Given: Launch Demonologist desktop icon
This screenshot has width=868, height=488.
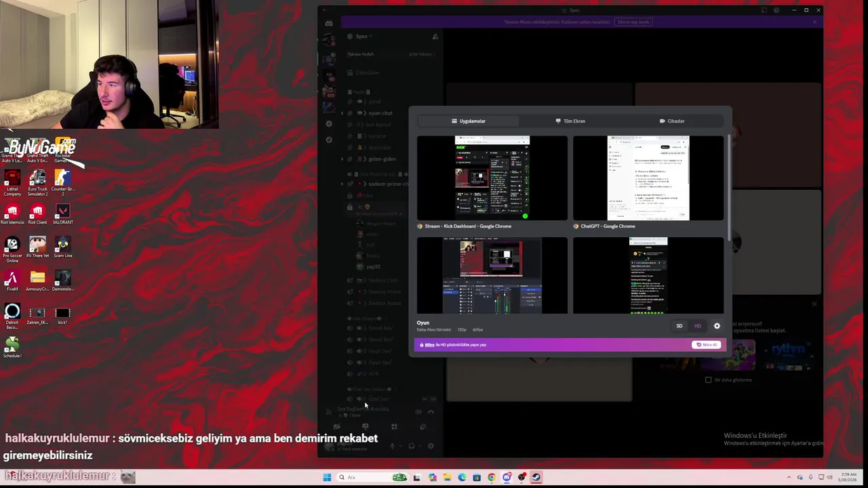Looking at the screenshot, I should pyautogui.click(x=62, y=281).
